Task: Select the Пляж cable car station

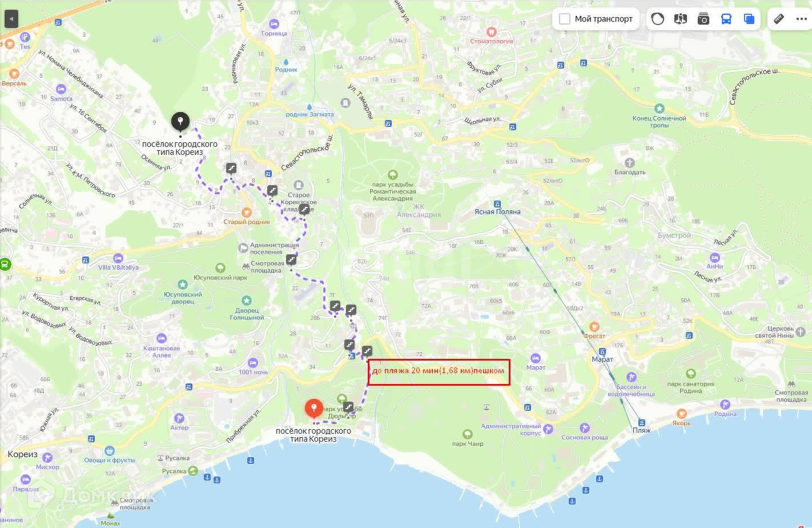Action: [641, 426]
